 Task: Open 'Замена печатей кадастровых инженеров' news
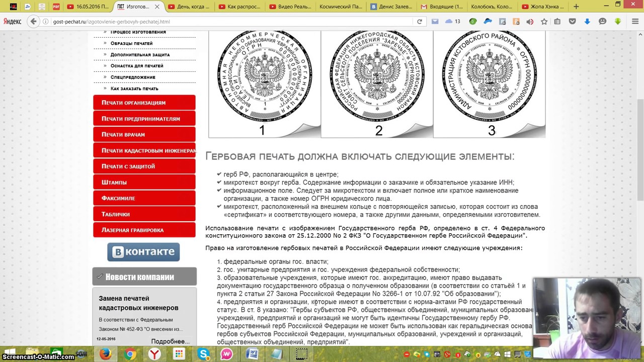tap(138, 303)
